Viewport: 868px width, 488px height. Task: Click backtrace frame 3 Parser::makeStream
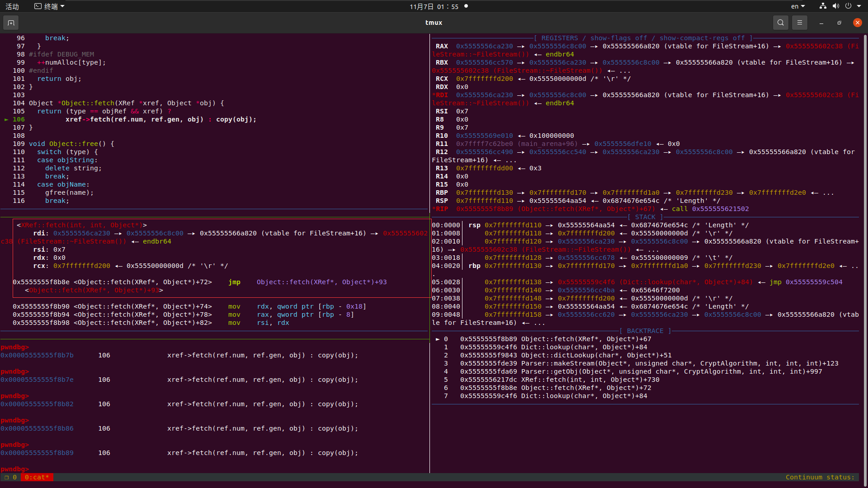tap(641, 364)
